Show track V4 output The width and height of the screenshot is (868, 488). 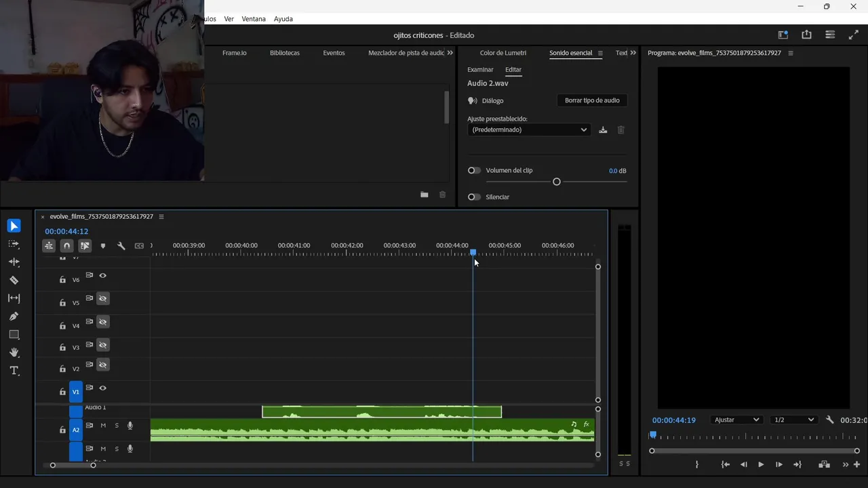103,322
